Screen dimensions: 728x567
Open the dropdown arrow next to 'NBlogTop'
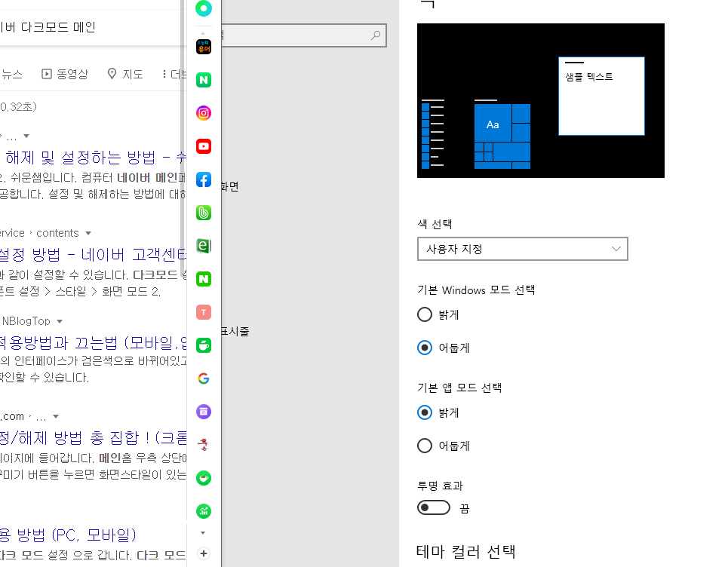[60, 321]
